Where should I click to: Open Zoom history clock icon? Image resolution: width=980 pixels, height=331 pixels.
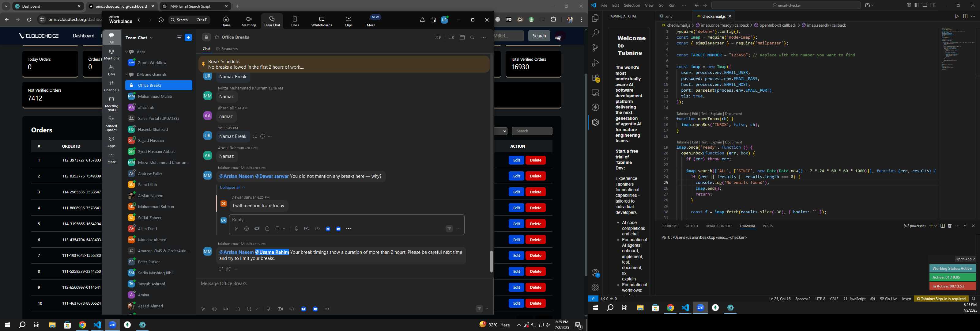tap(161, 20)
